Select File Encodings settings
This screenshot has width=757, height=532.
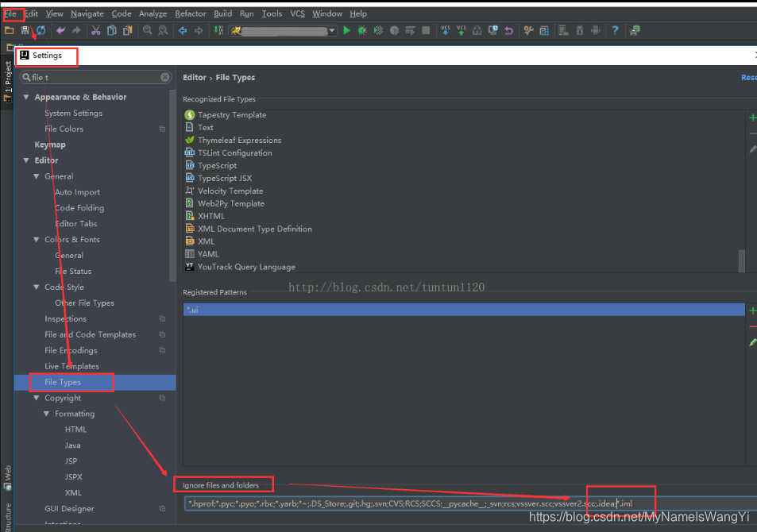coord(71,350)
